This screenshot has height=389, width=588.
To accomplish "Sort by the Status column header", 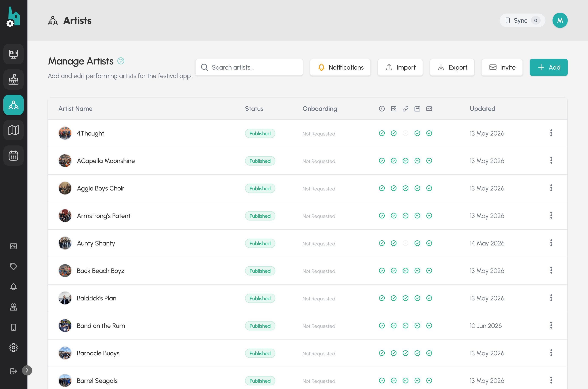I will (x=254, y=109).
